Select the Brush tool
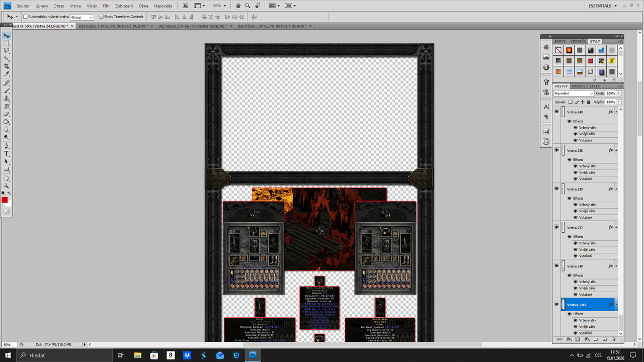Image resolution: width=644 pixels, height=362 pixels. click(7, 90)
